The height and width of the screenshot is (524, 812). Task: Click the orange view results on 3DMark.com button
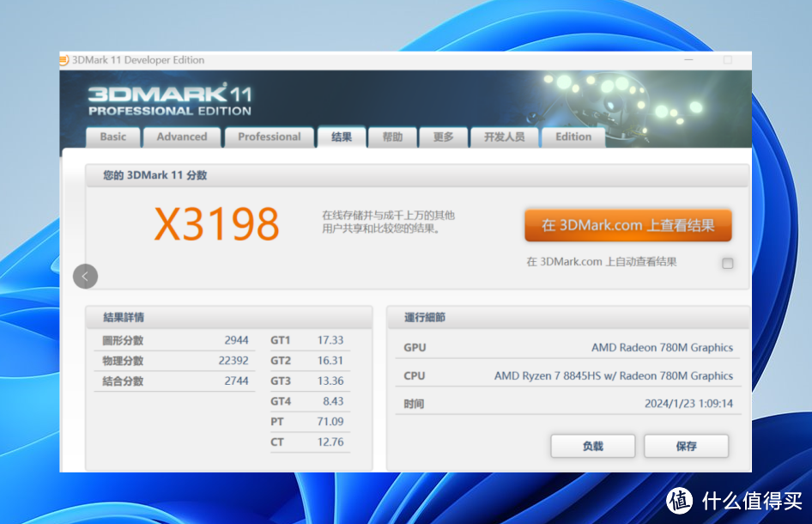coord(628,225)
